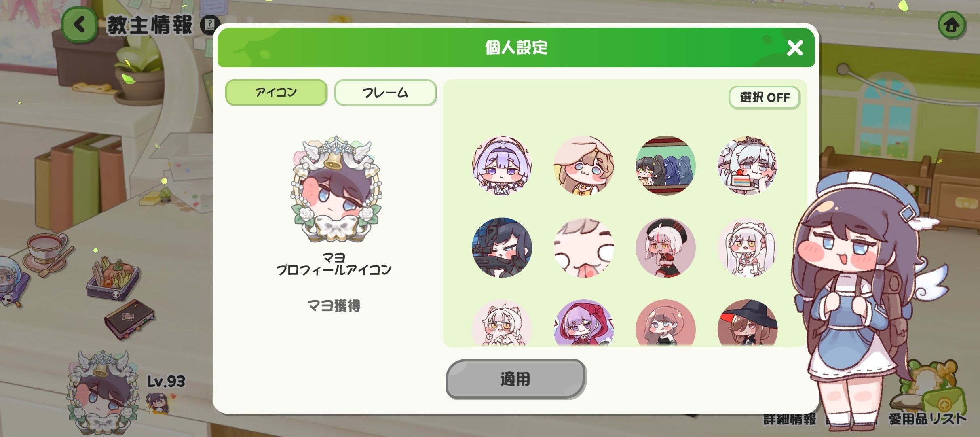The height and width of the screenshot is (437, 980).
Task: Choose the sniper rifle girl icon
Action: pos(502,248)
